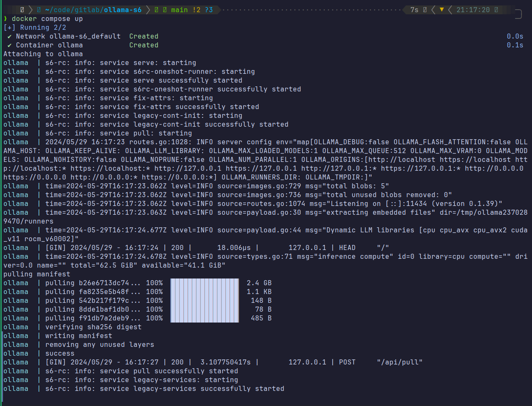Click 'service legacy-cont-init: starting' log line
The width and height of the screenshot is (532, 406).
(x=171, y=116)
